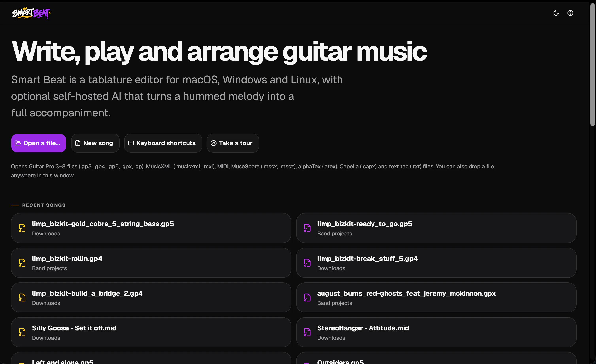Click the Smart Beat logo
Viewport: 596px width, 364px height.
click(31, 13)
